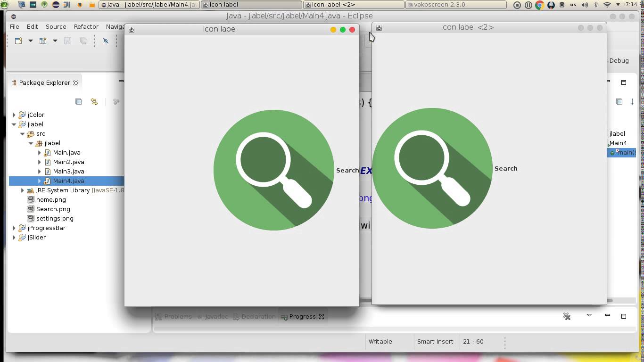Viewport: 644px width, 362px height.
Task: Click the recording stop icon in tray
Action: pos(517,5)
